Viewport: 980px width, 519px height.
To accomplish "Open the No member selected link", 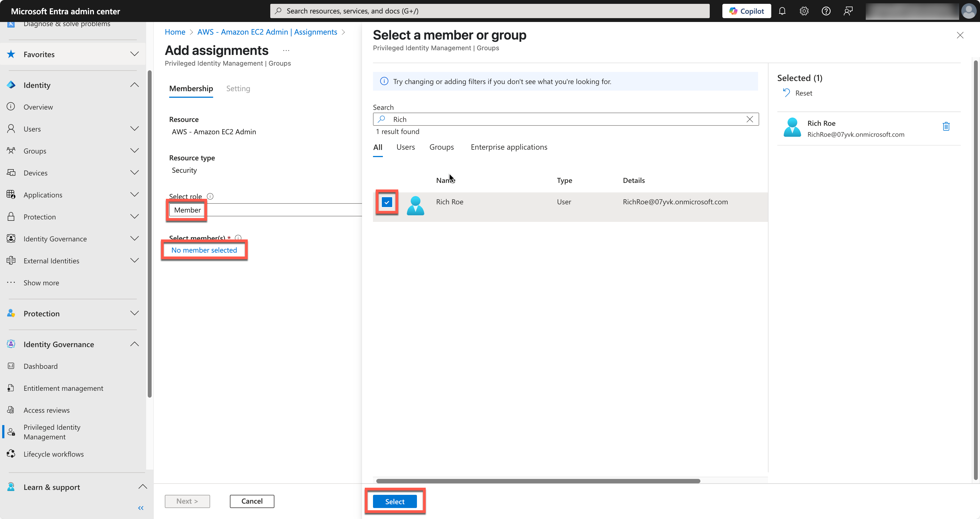I will (204, 250).
